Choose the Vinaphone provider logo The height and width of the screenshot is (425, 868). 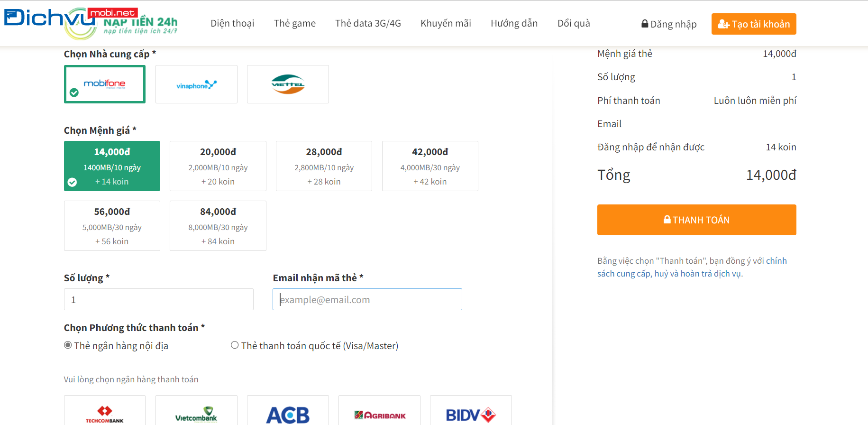click(x=196, y=84)
